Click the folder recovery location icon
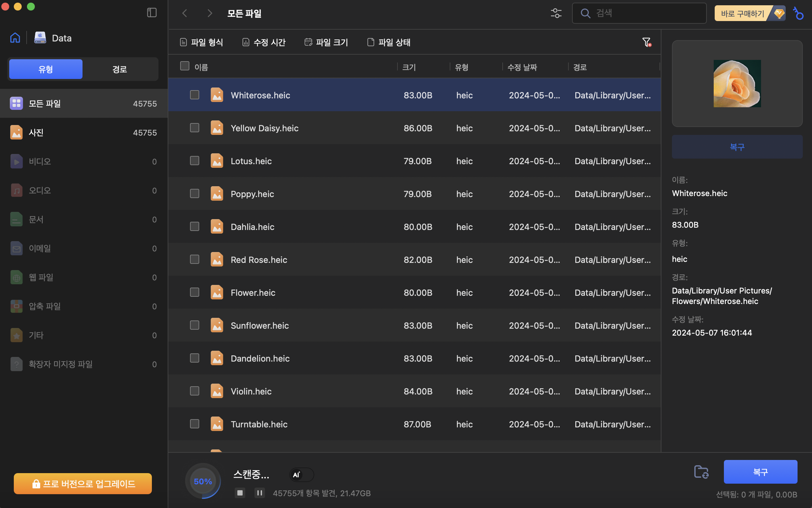The image size is (812, 508). [x=701, y=472]
